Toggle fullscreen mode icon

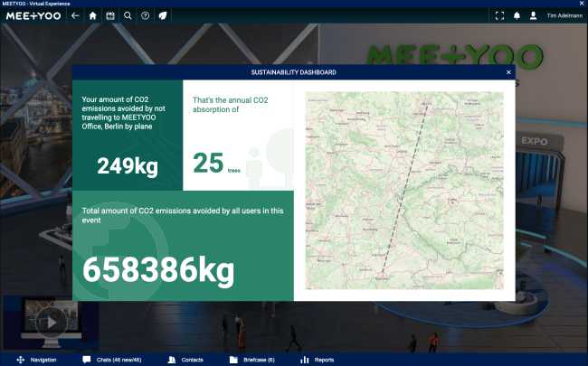499,15
